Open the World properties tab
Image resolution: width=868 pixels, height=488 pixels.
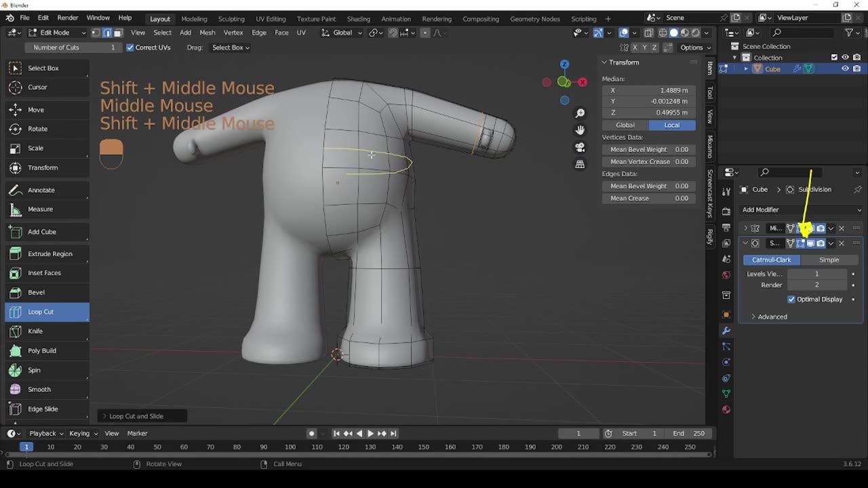click(726, 274)
